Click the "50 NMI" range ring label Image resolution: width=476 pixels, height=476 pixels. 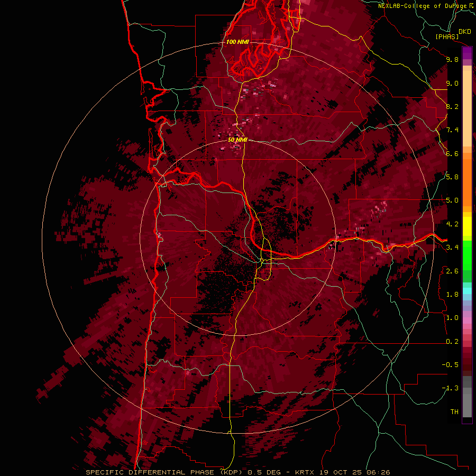pyautogui.click(x=237, y=140)
